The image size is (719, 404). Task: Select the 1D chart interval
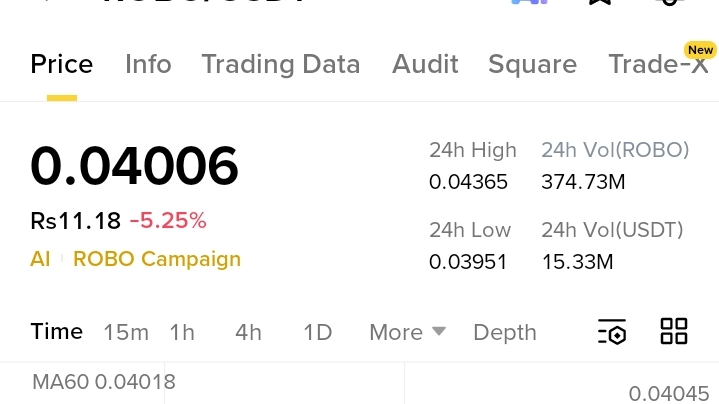pos(318,332)
